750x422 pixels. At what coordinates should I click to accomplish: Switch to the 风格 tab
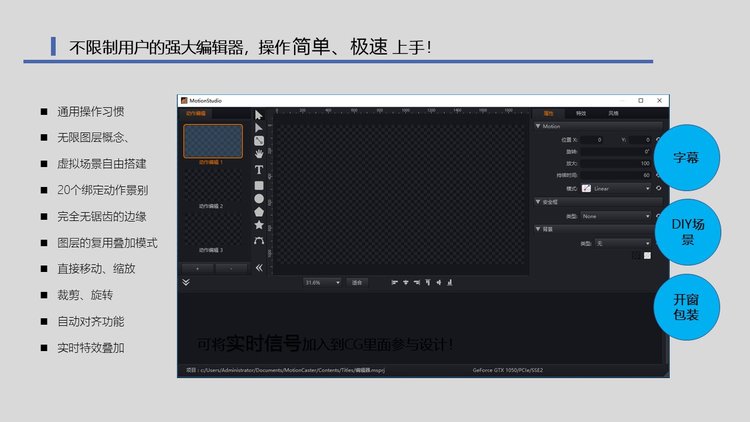(613, 114)
